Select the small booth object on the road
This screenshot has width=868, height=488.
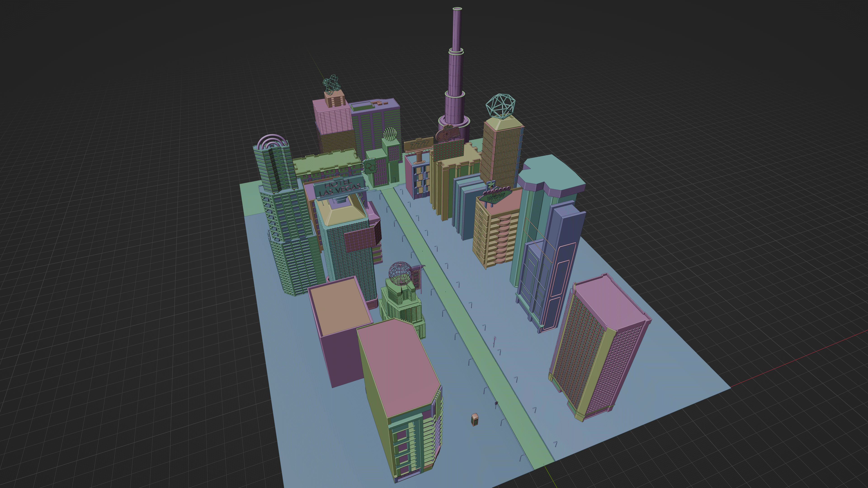475,419
